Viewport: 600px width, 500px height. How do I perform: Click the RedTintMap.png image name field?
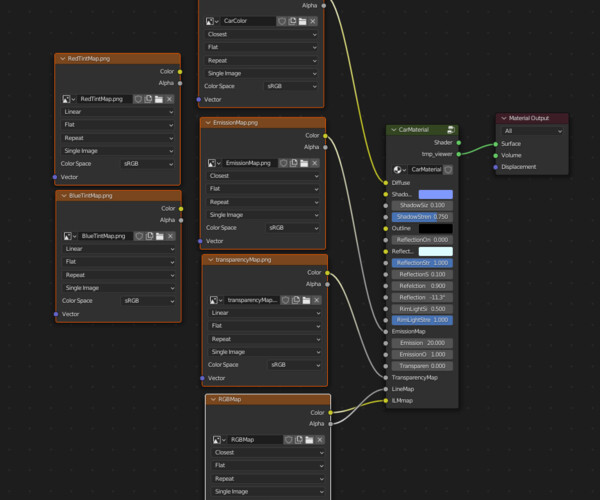click(104, 99)
